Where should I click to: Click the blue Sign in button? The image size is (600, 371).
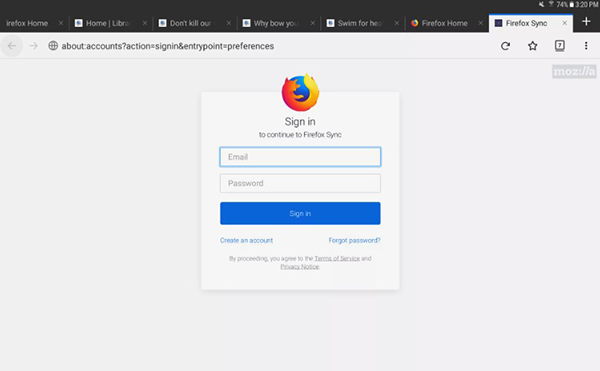coord(300,213)
